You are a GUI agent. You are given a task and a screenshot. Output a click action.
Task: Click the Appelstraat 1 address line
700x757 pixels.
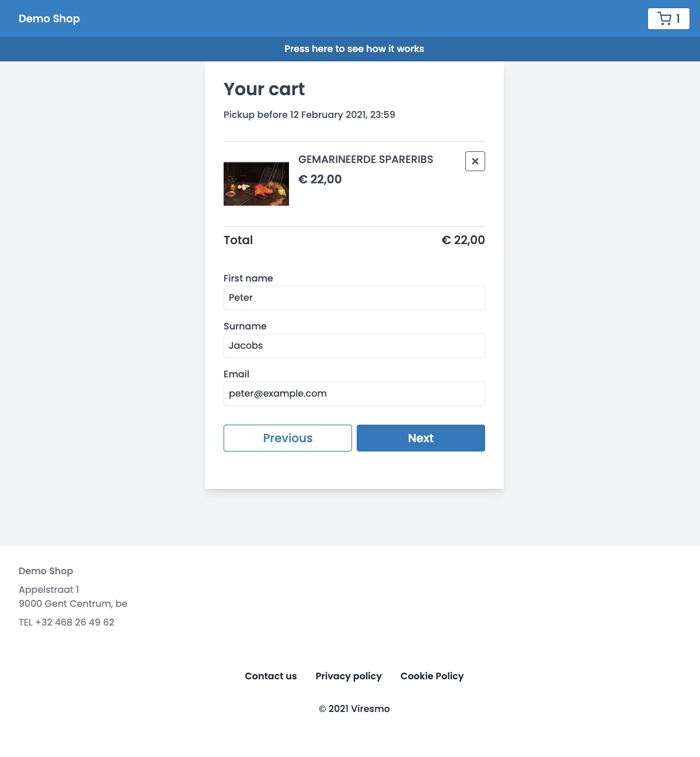click(48, 589)
